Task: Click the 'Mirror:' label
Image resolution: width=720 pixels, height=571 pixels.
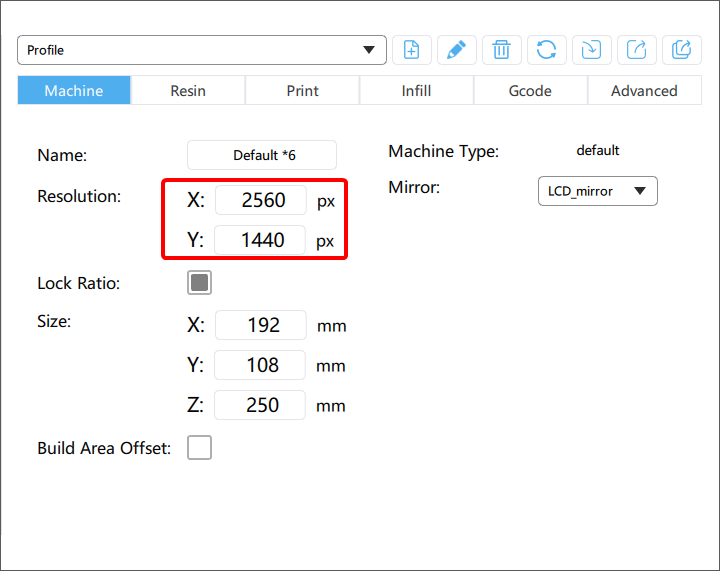Action: tap(414, 187)
